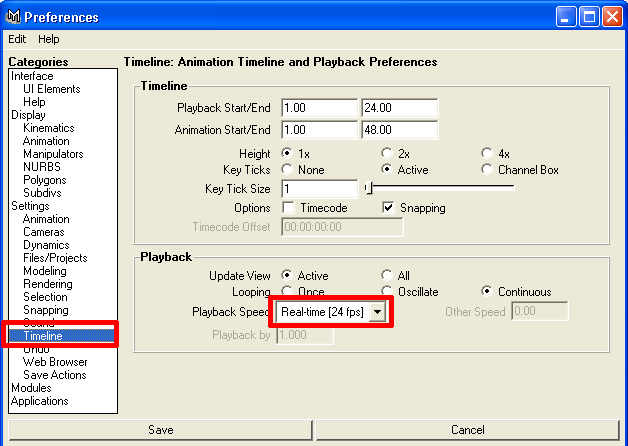628x446 pixels.
Task: Click the Cancel button
Action: click(x=468, y=430)
